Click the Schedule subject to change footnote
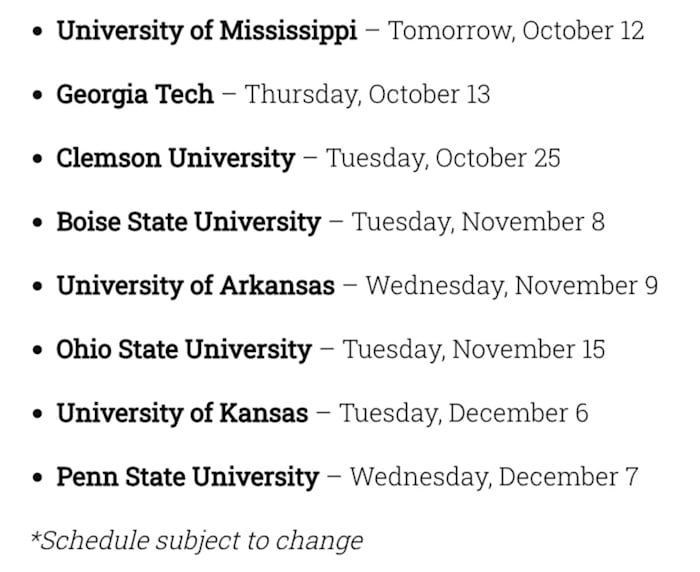 click(197, 541)
